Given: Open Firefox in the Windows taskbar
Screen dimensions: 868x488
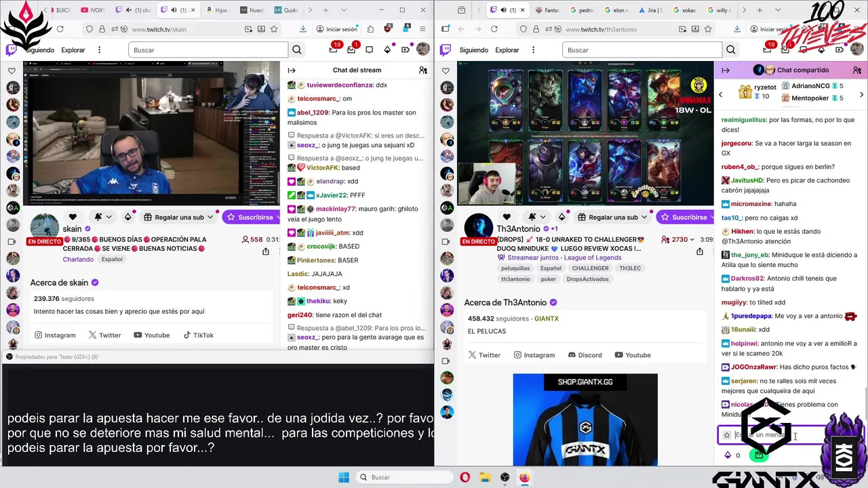Looking at the screenshot, I should click(x=524, y=477).
